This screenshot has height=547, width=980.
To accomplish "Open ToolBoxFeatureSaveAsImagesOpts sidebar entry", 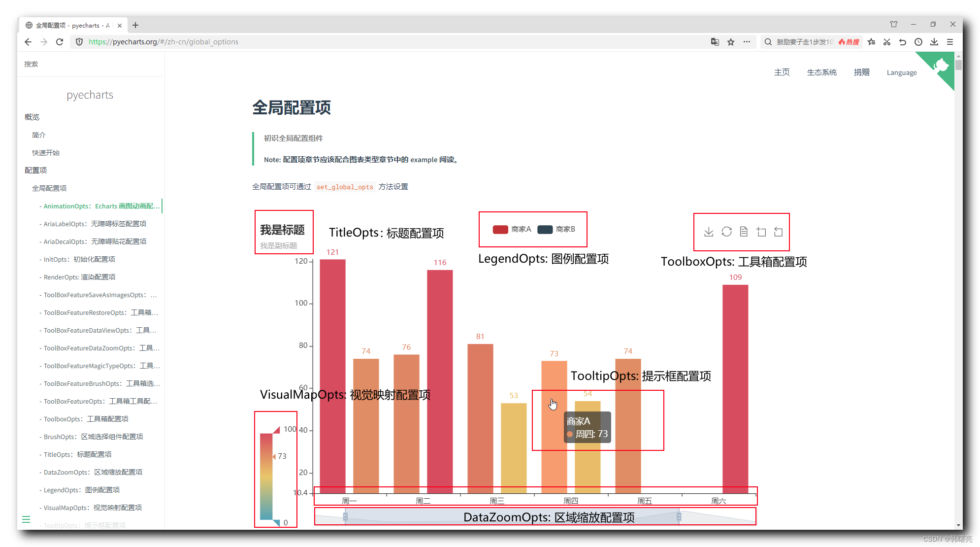I will 98,295.
